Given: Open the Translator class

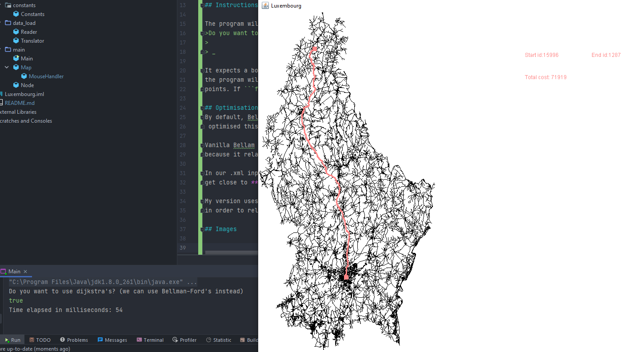Looking at the screenshot, I should (32, 41).
